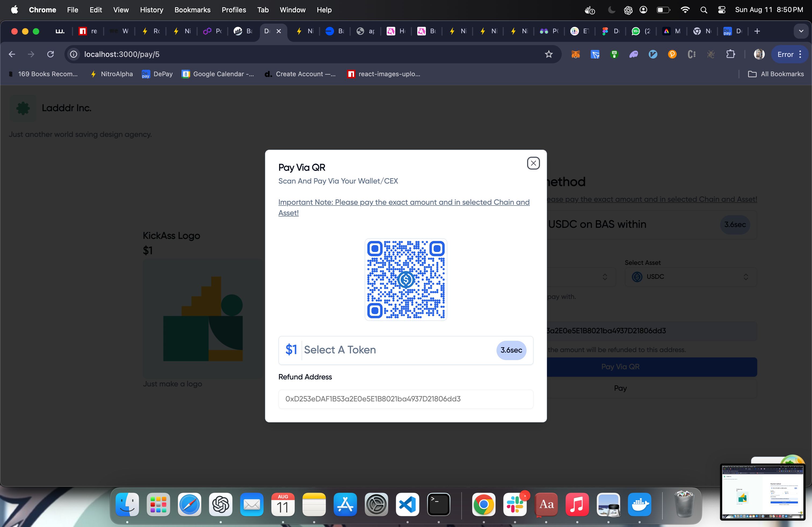This screenshot has height=527, width=812.
Task: Open the Important Note link in the dialog
Action: click(x=404, y=207)
